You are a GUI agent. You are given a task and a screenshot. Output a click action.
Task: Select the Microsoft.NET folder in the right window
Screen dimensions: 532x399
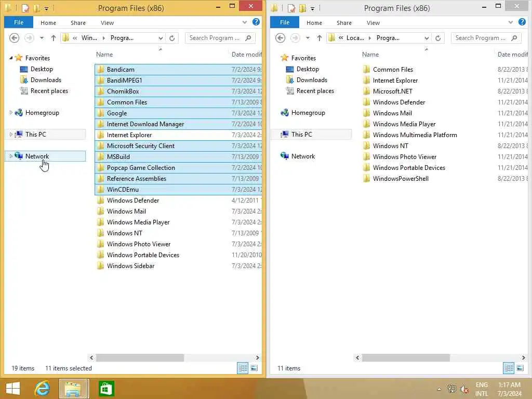coord(393,91)
